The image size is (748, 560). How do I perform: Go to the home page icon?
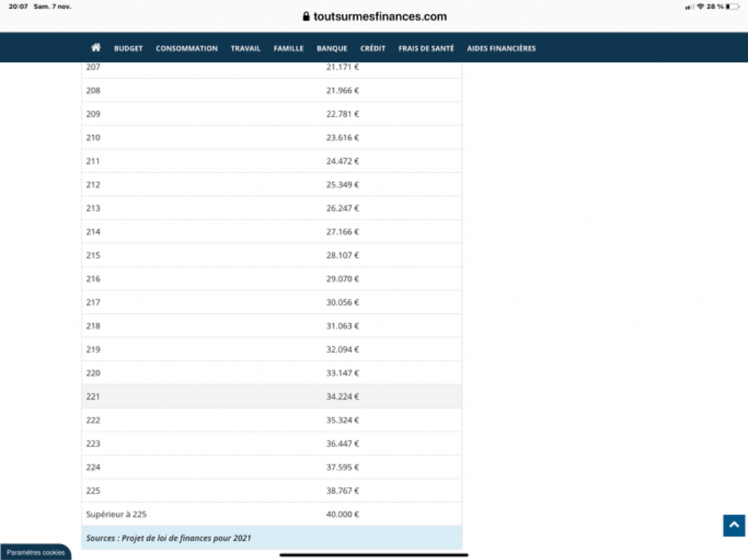[96, 48]
